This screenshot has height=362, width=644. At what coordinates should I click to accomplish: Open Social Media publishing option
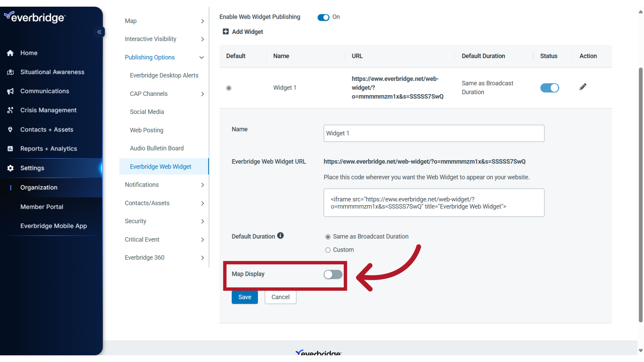[147, 112]
